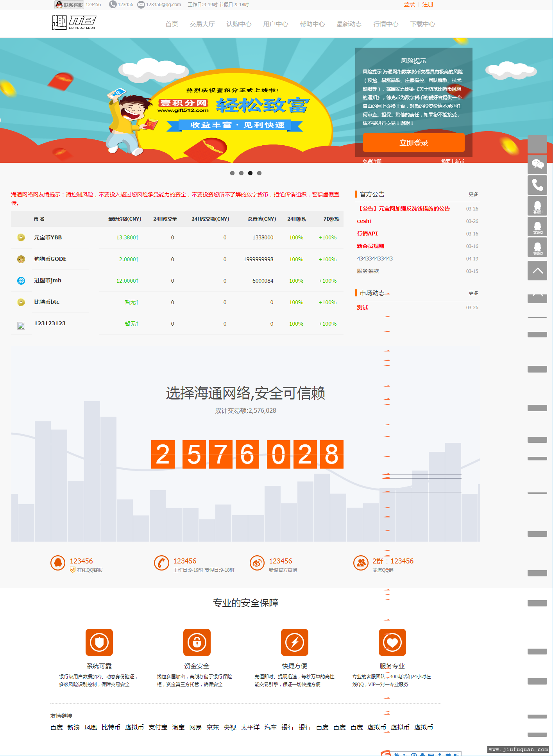The image size is (553, 756).
Task: Select the last banner carousel dot
Action: 259,173
